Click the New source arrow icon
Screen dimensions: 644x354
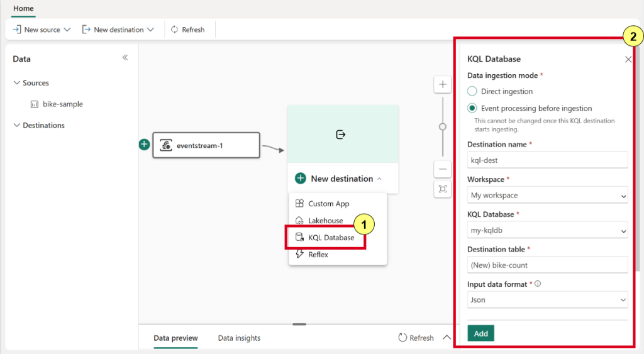click(17, 30)
